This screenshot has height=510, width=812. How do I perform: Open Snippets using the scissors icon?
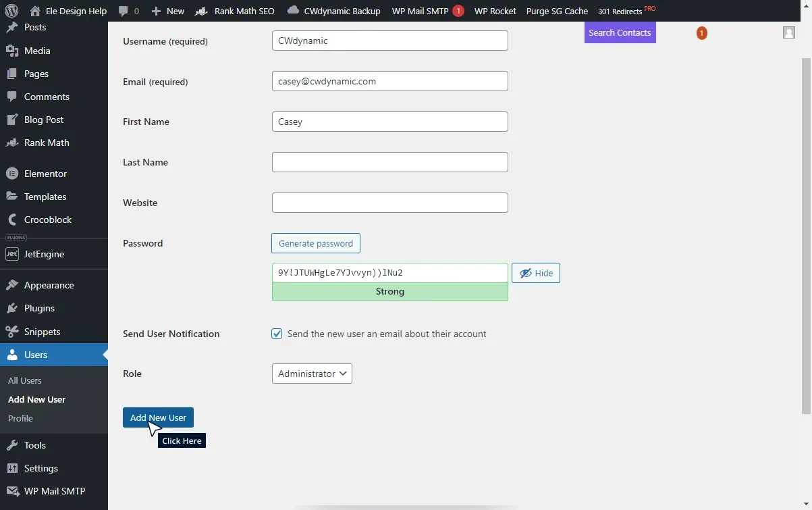point(12,332)
